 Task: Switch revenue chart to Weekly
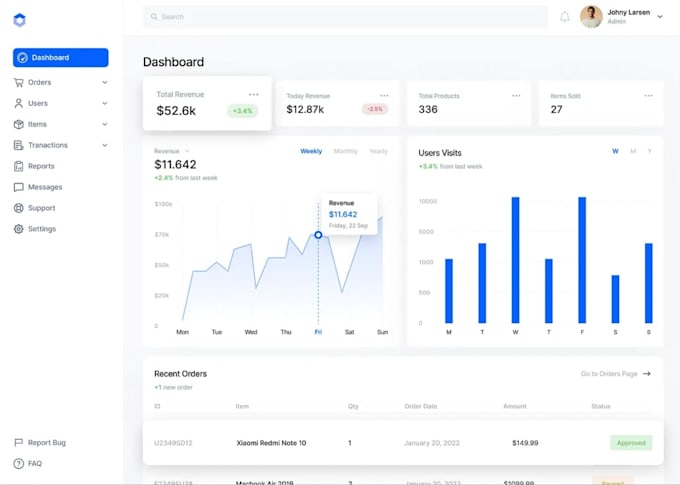point(311,151)
